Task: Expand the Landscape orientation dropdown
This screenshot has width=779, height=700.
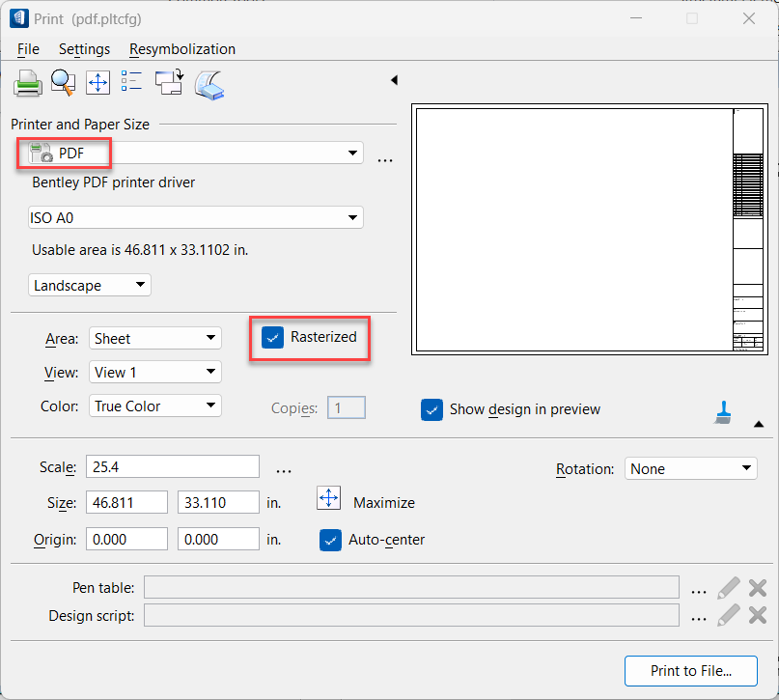Action: pos(90,285)
